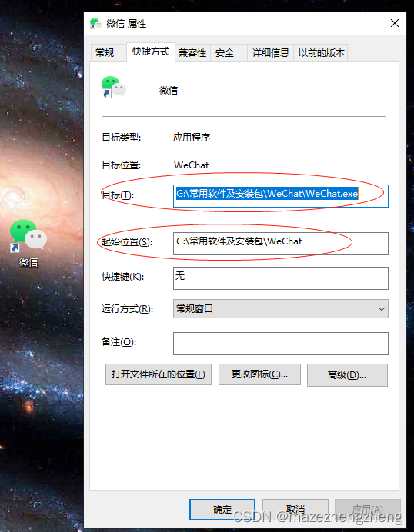Switch to the 常规 tab
414x532 pixels.
pos(105,52)
